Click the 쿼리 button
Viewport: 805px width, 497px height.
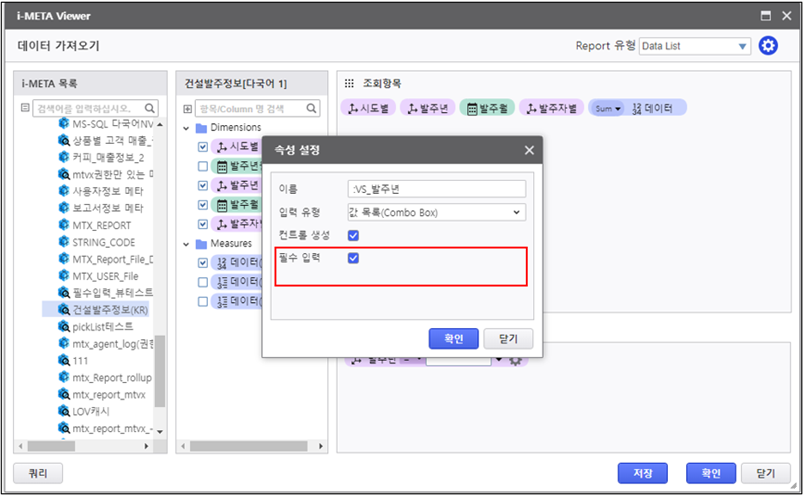click(x=37, y=473)
